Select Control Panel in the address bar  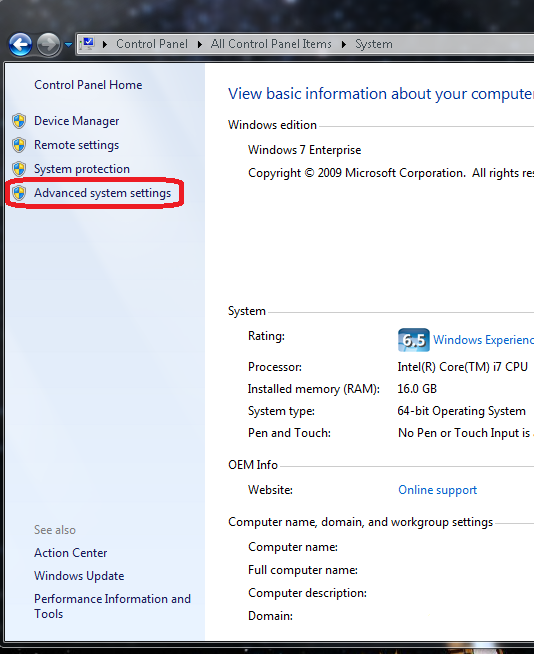coord(152,44)
